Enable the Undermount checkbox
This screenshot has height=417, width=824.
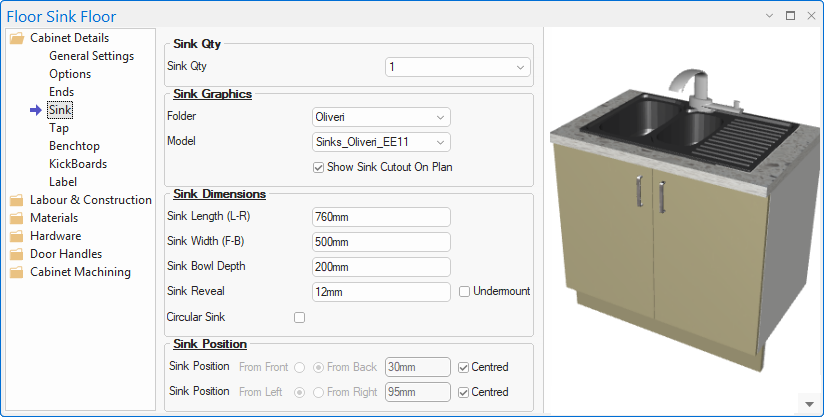tap(464, 292)
